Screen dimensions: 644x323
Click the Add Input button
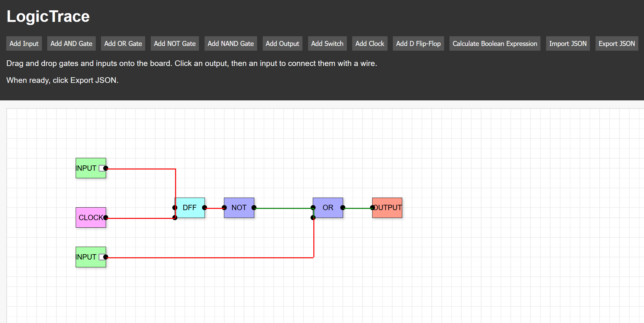click(24, 43)
